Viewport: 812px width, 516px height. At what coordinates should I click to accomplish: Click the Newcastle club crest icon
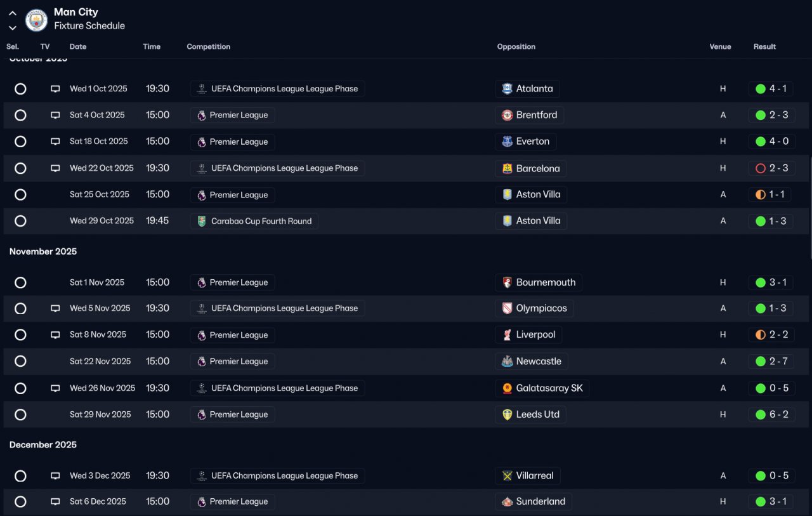pyautogui.click(x=507, y=362)
